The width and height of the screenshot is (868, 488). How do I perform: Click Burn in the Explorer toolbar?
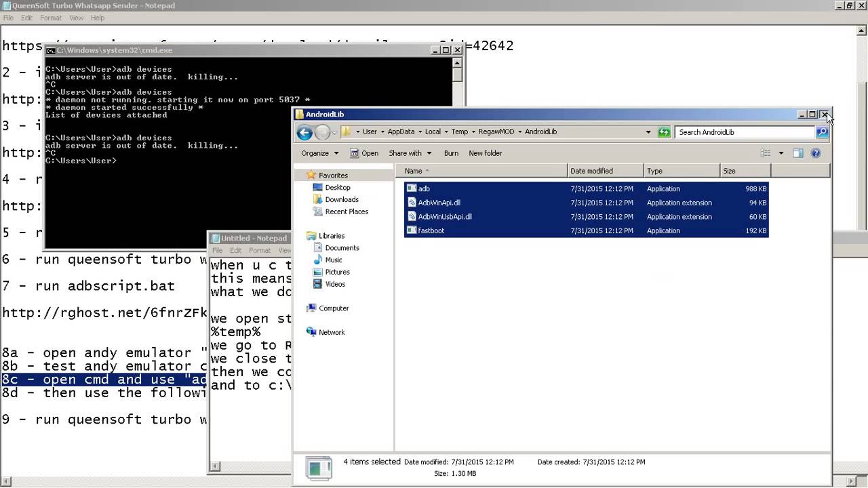point(451,153)
